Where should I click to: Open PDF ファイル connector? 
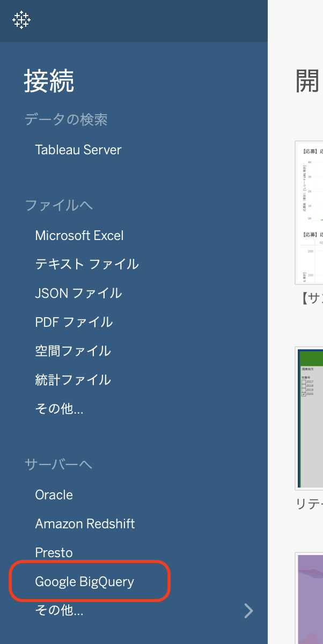click(74, 322)
